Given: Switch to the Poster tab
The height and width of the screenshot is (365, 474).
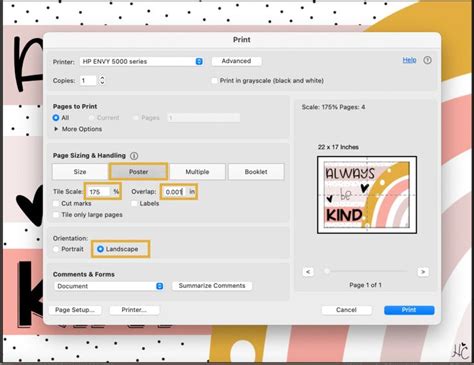Looking at the screenshot, I should (138, 172).
